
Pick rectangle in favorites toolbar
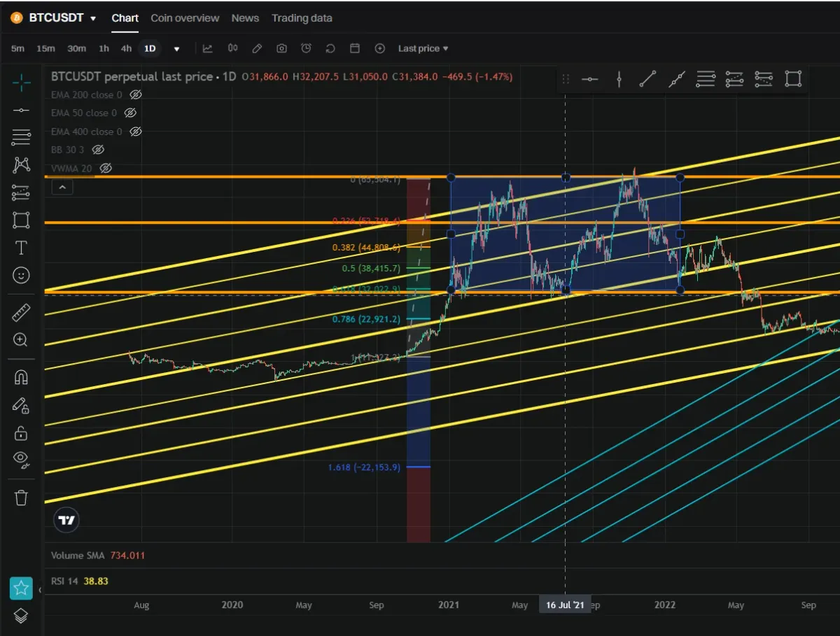tap(793, 79)
